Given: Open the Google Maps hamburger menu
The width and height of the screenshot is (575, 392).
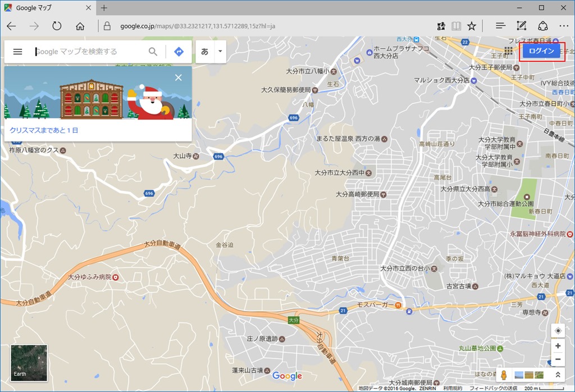Looking at the screenshot, I should pos(17,52).
